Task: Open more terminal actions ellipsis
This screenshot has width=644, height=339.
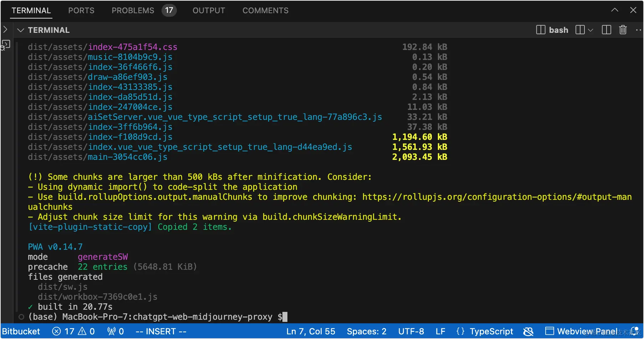Action: 639,30
